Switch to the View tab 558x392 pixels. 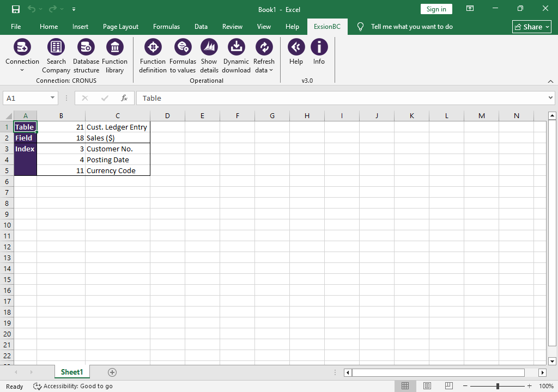pyautogui.click(x=264, y=27)
